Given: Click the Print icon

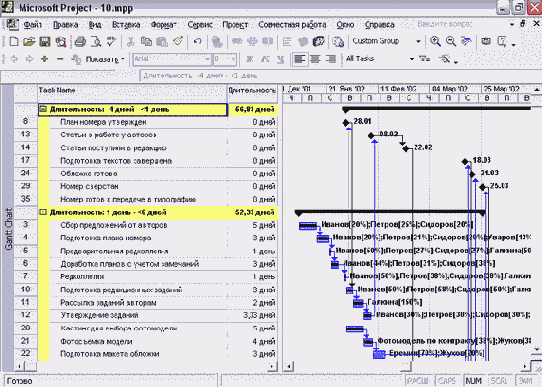Looking at the screenshot, I should click(x=80, y=42).
